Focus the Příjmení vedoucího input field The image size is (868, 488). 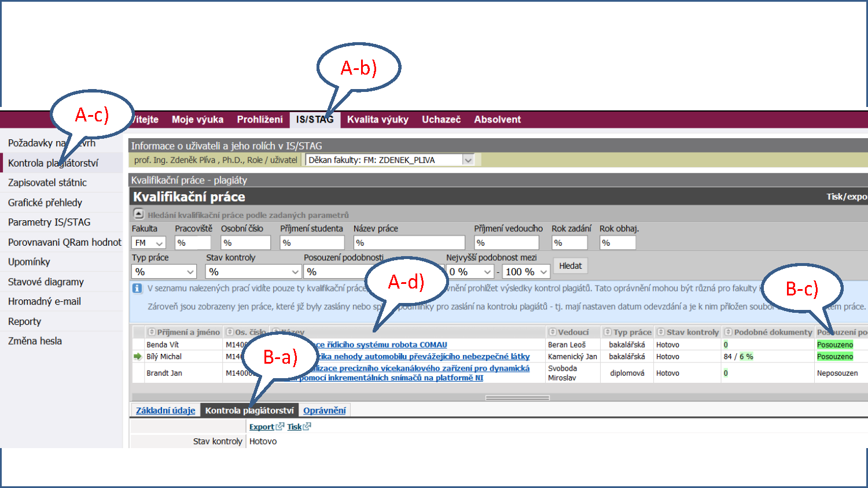(x=507, y=243)
